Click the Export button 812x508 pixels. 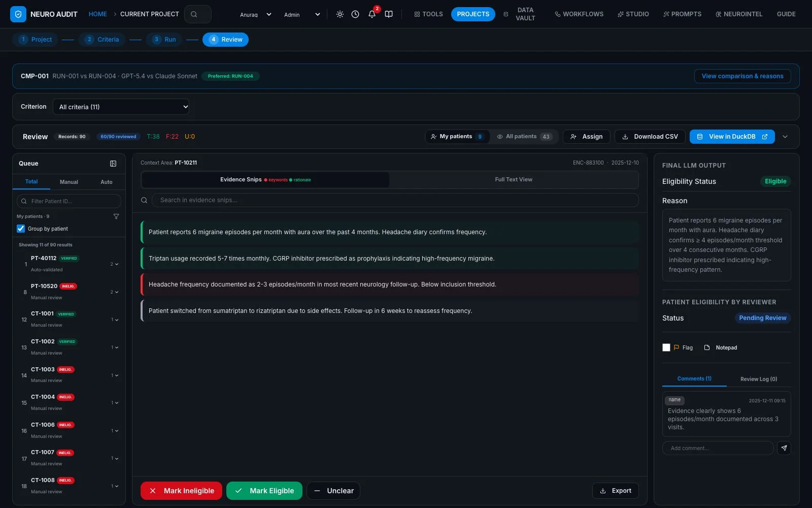pos(616,491)
